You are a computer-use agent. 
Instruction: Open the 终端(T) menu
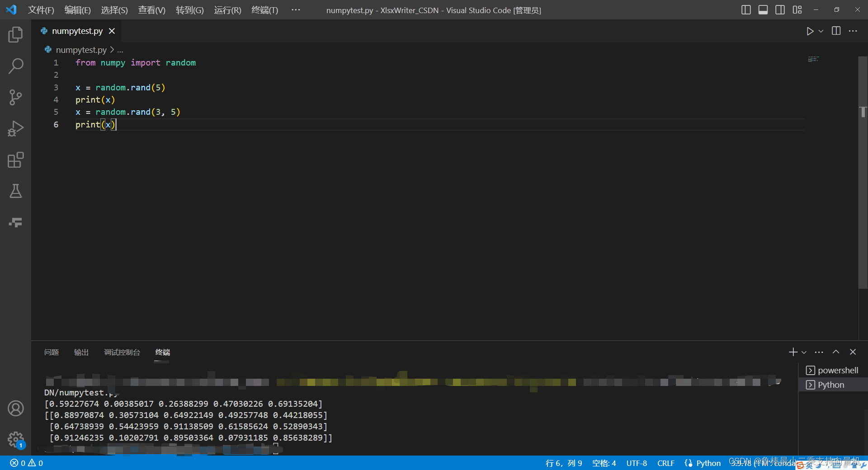click(264, 10)
